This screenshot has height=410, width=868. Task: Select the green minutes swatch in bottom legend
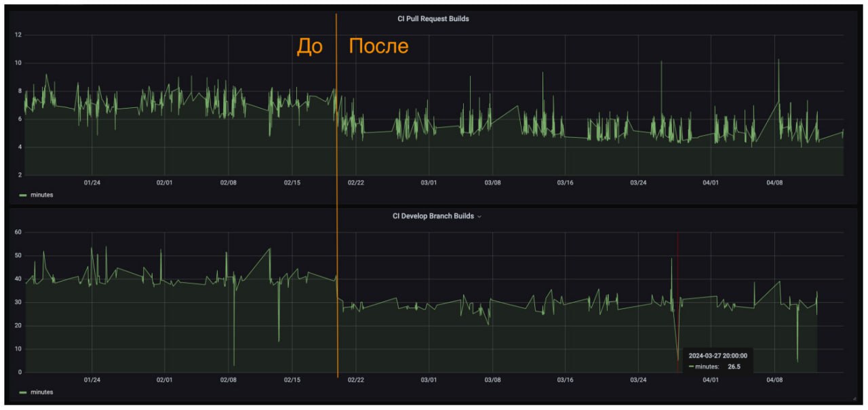coord(21,392)
